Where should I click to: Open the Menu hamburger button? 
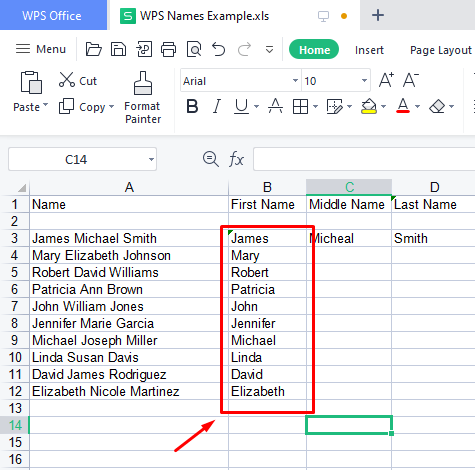click(41, 49)
